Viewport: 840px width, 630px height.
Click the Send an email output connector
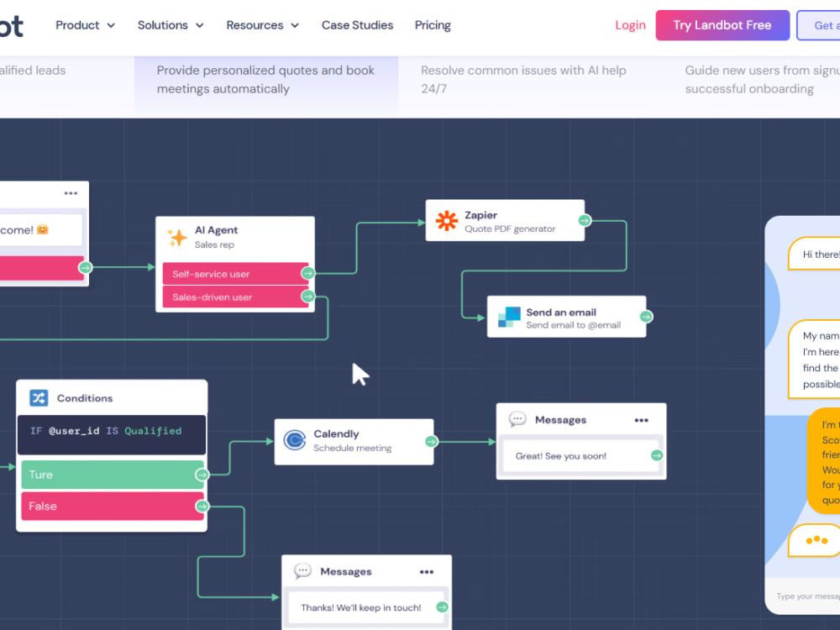pos(646,317)
